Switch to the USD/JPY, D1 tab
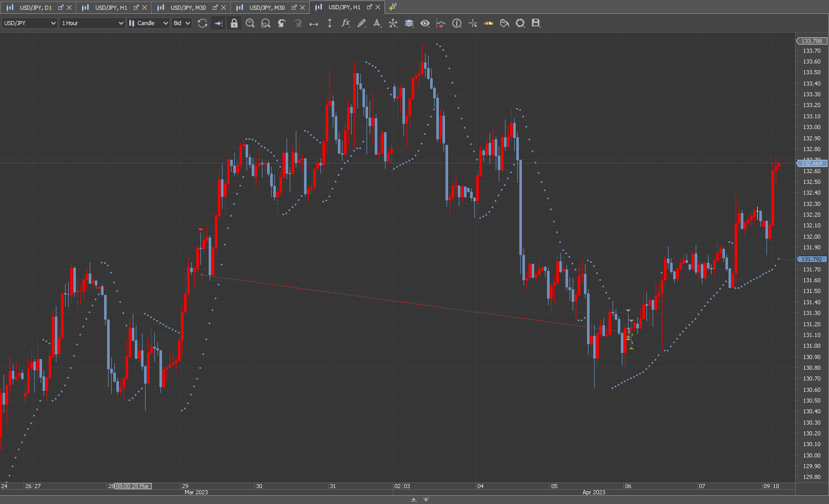The width and height of the screenshot is (829, 504). coord(35,7)
